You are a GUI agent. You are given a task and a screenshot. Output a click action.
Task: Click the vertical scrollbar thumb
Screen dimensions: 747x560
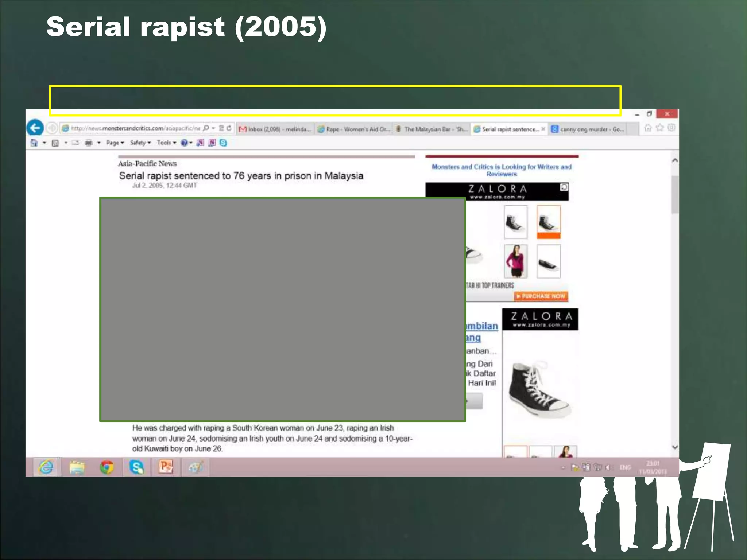click(675, 194)
